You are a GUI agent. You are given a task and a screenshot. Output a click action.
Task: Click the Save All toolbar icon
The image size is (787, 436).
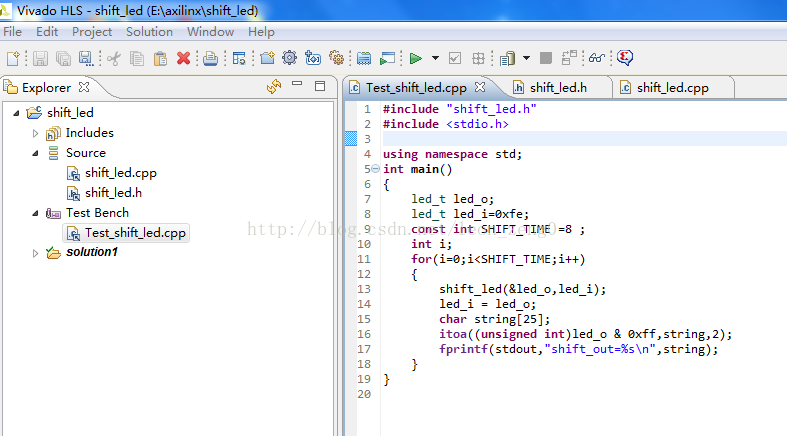(x=63, y=58)
